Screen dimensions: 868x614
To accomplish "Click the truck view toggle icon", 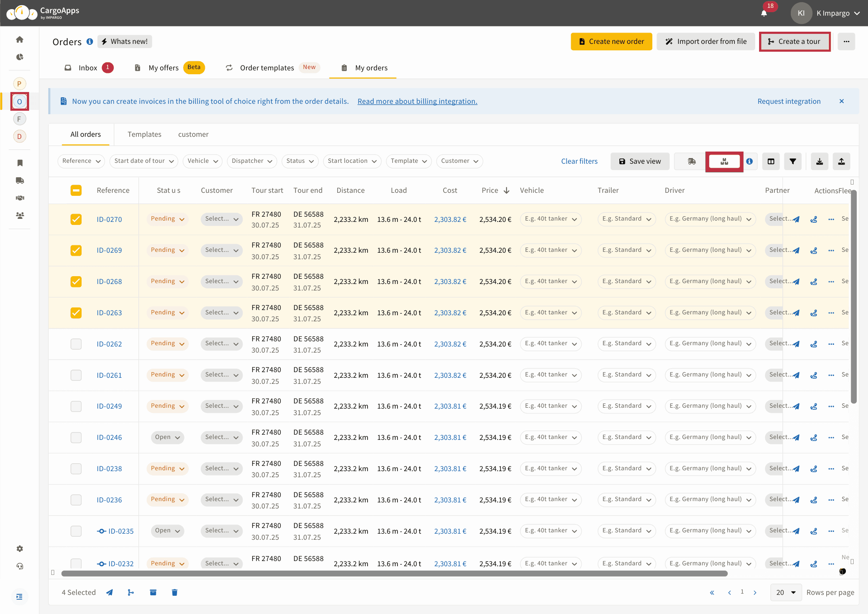I will click(x=692, y=161).
